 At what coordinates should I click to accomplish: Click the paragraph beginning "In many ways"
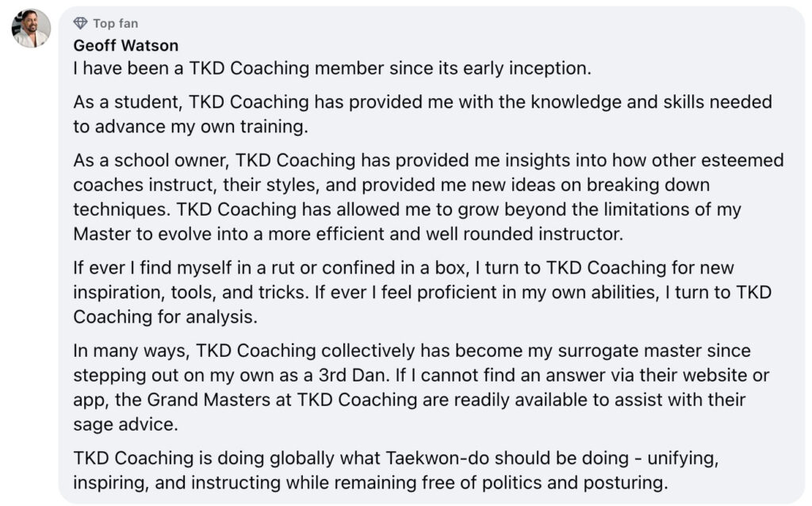(x=421, y=387)
